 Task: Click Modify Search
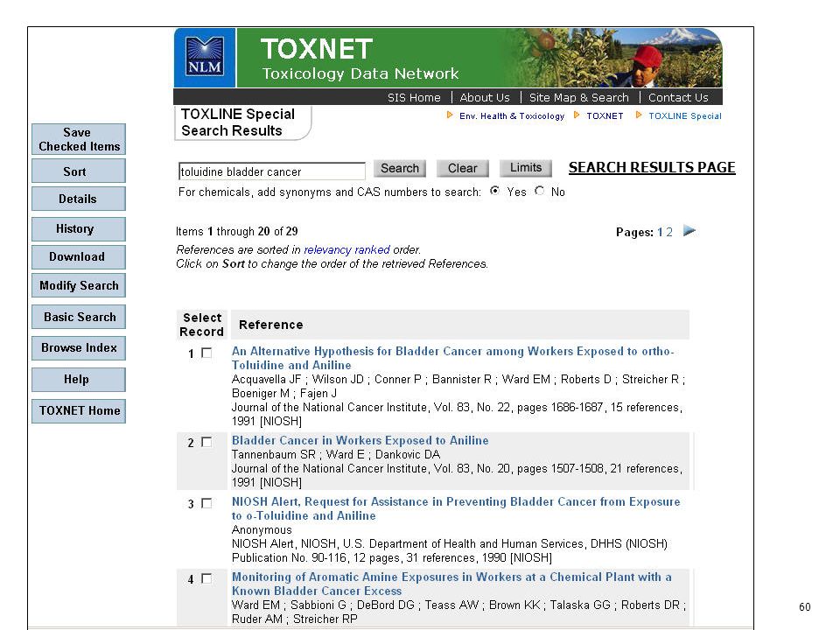coord(79,285)
